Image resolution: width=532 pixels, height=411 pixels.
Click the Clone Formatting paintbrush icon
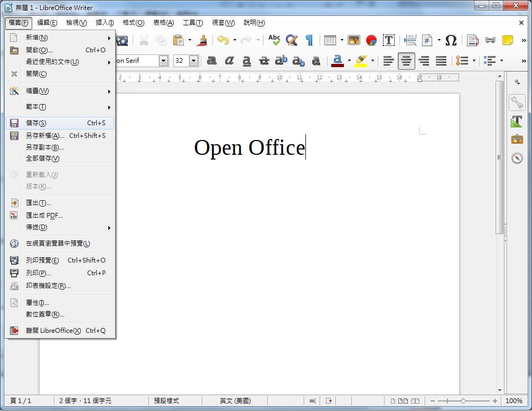click(202, 40)
